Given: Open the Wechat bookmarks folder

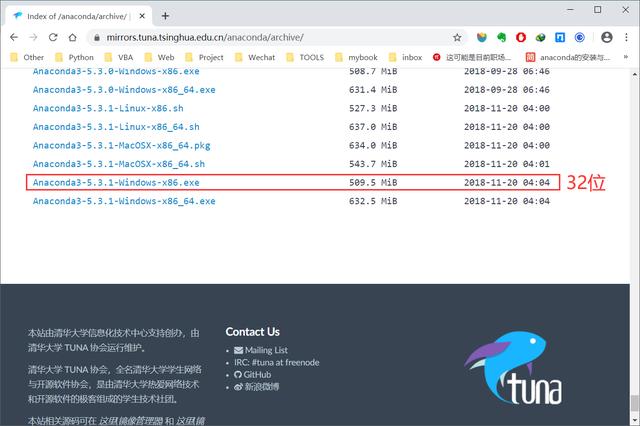Looking at the screenshot, I should click(255, 58).
